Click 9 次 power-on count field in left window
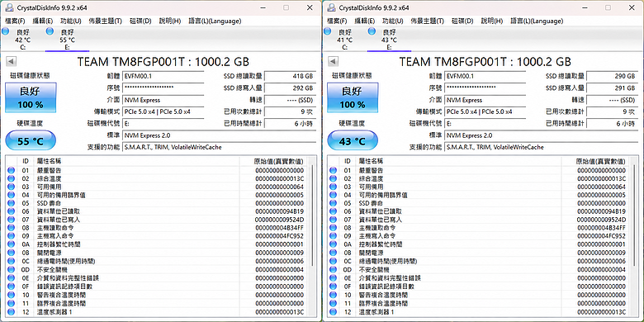The width and height of the screenshot is (644, 322). click(290, 111)
